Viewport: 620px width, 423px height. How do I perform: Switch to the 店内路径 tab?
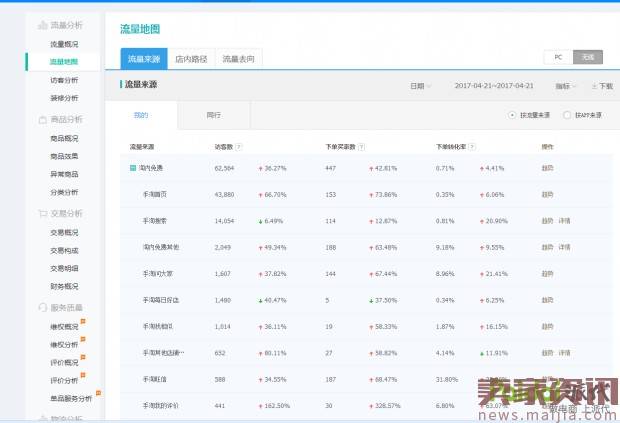click(191, 59)
